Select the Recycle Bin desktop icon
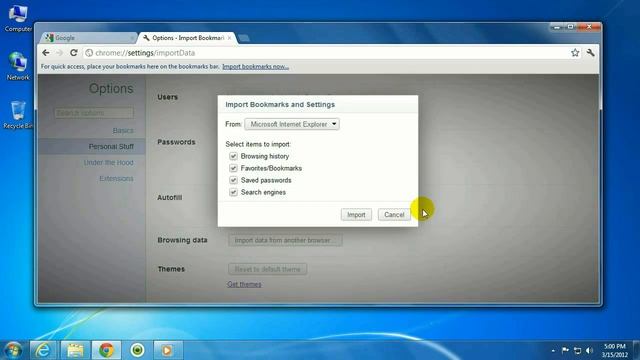Screen dimensions: 640x360 [18, 115]
